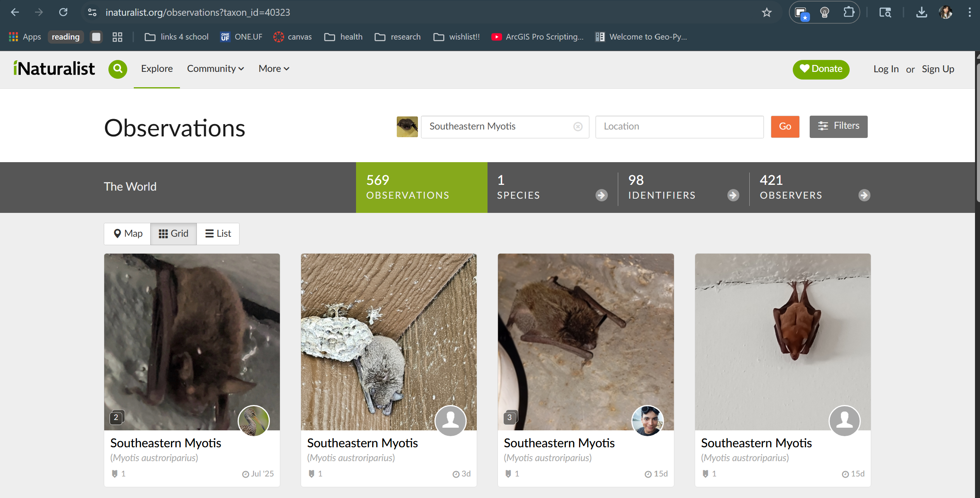Click the green search magnifier icon
The height and width of the screenshot is (498, 980).
point(118,69)
